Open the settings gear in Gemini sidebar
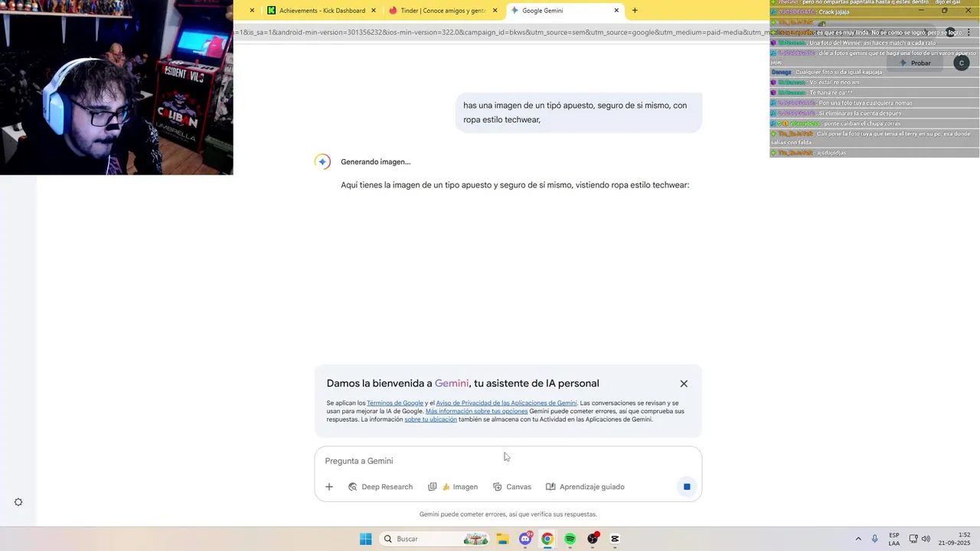This screenshot has width=980, height=551. pyautogui.click(x=18, y=502)
